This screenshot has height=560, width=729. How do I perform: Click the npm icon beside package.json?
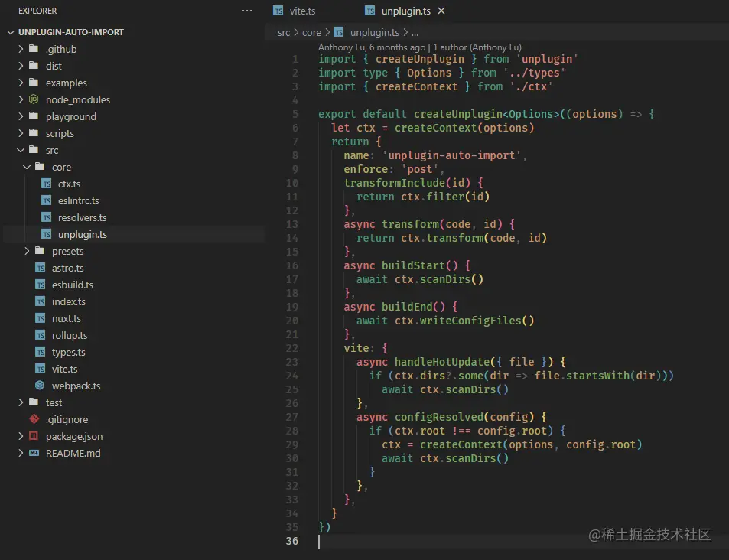click(34, 436)
